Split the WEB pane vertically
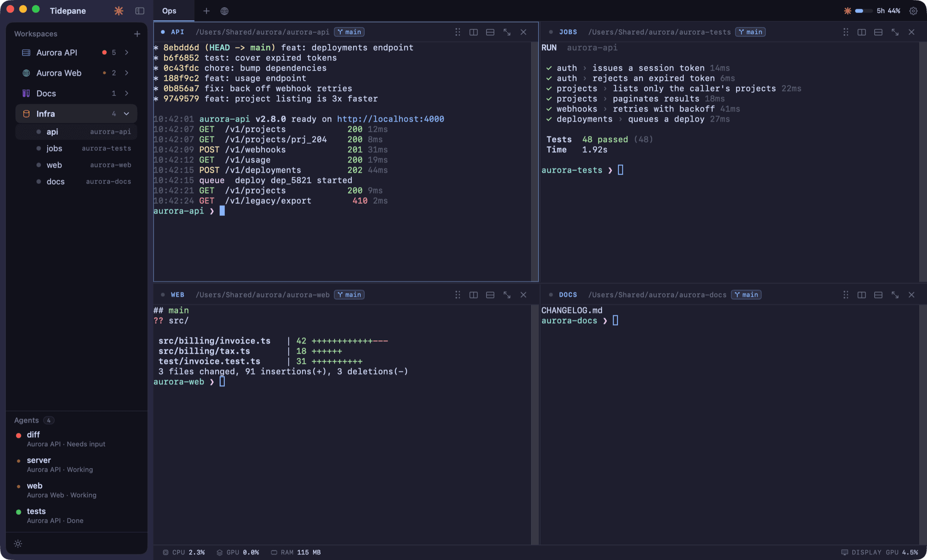This screenshot has width=927, height=560. pyautogui.click(x=473, y=295)
